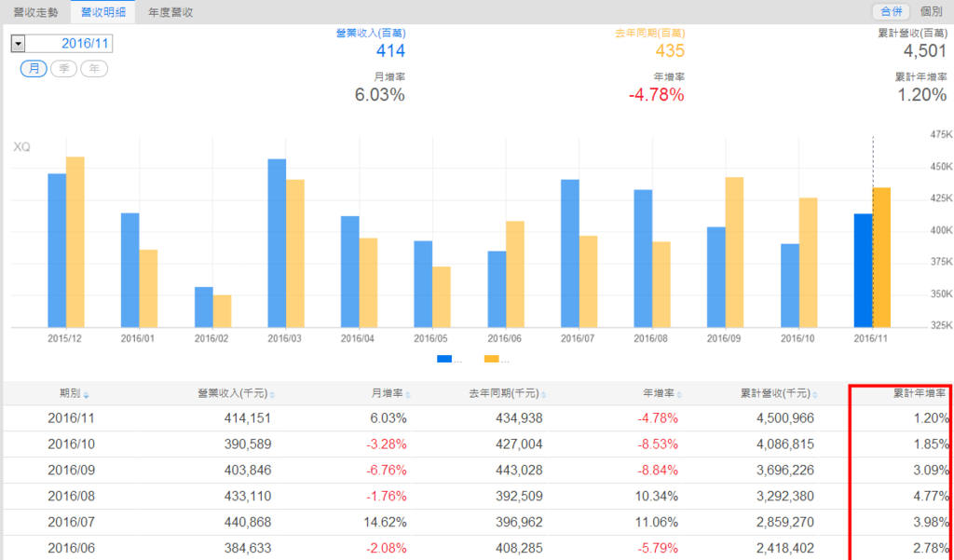Screen dimensions: 954x560
Task: Open the 年度營收 tab
Action: click(x=170, y=12)
